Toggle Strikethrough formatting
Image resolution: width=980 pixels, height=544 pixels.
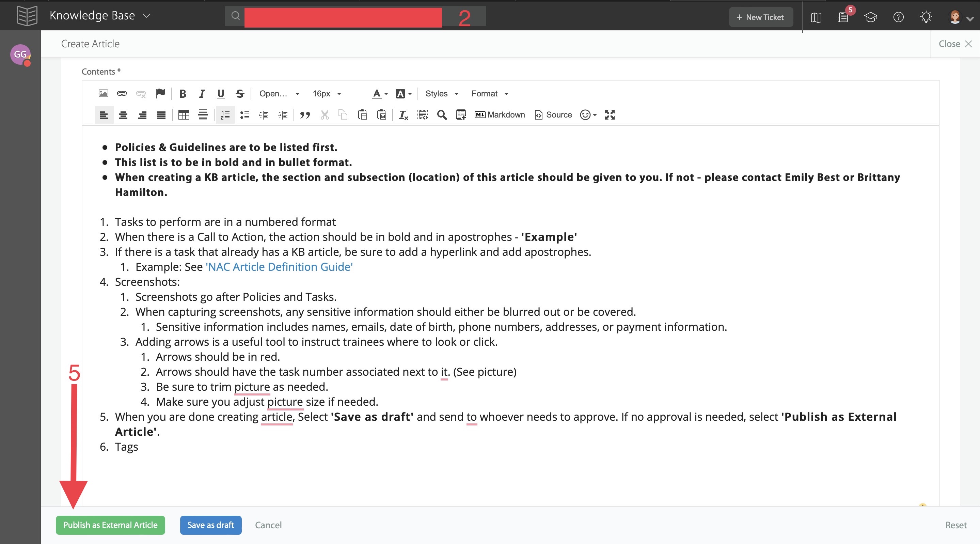(x=240, y=94)
